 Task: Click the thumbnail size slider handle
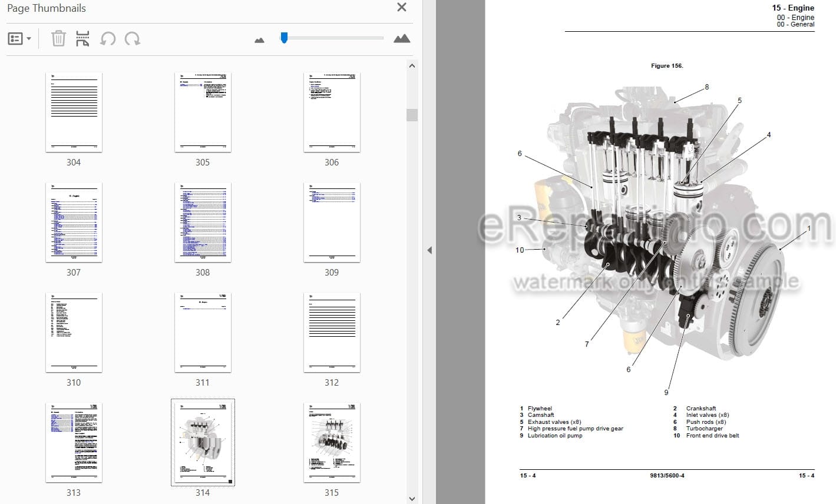(284, 38)
